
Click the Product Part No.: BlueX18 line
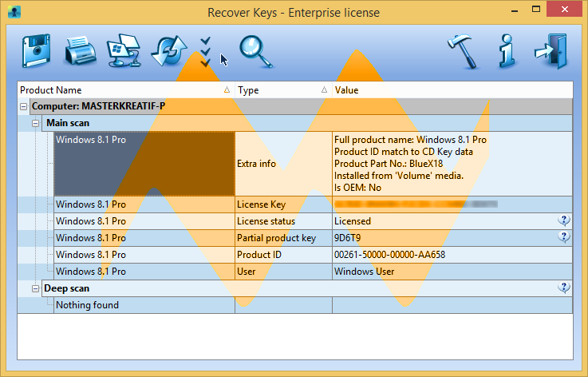tap(389, 164)
